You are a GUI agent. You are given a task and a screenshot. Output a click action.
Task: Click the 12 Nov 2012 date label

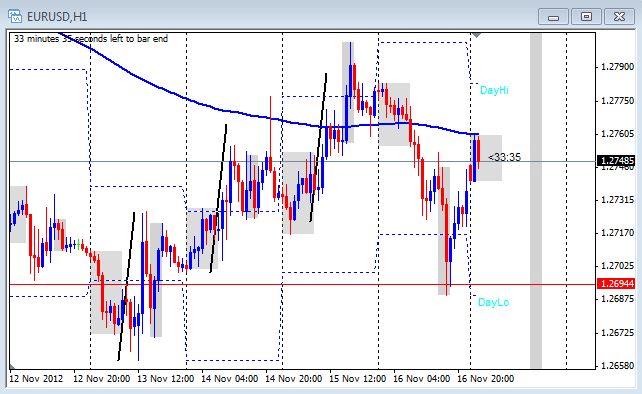point(36,378)
